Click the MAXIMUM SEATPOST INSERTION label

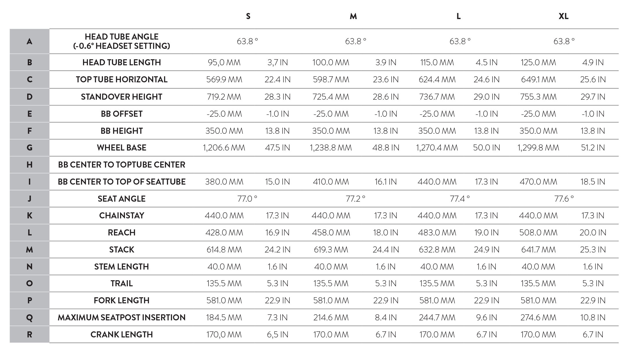point(121,317)
